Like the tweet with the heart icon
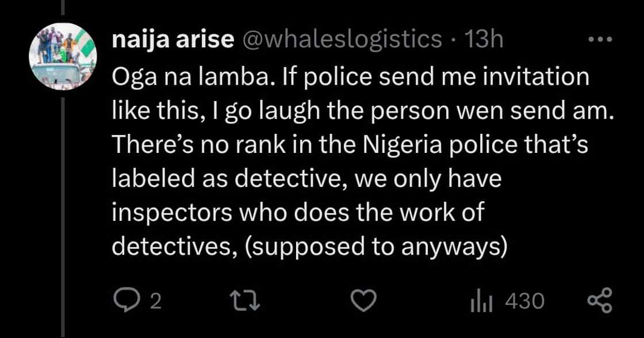 pos(365,301)
